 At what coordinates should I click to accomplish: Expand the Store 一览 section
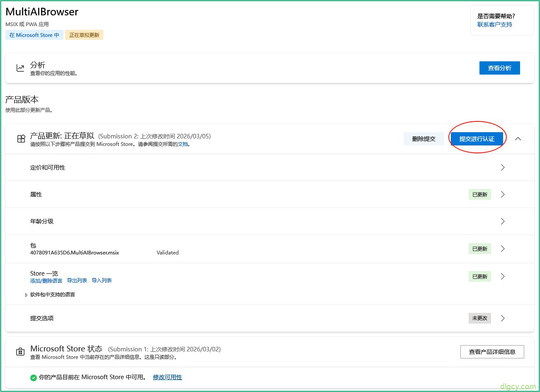click(503, 276)
